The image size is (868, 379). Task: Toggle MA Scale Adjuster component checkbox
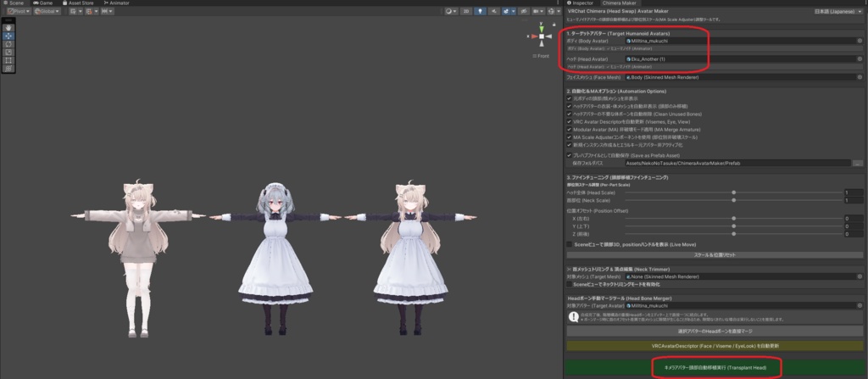[569, 137]
